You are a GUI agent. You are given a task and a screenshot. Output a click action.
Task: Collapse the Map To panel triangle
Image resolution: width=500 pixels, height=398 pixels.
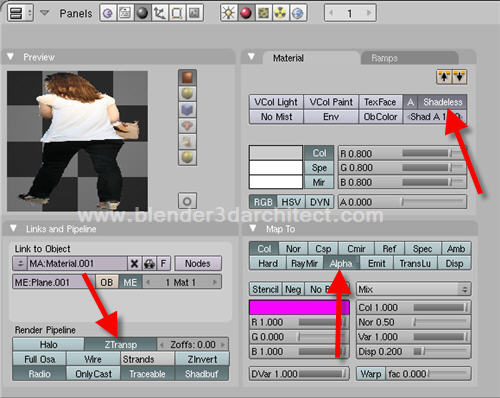(253, 229)
